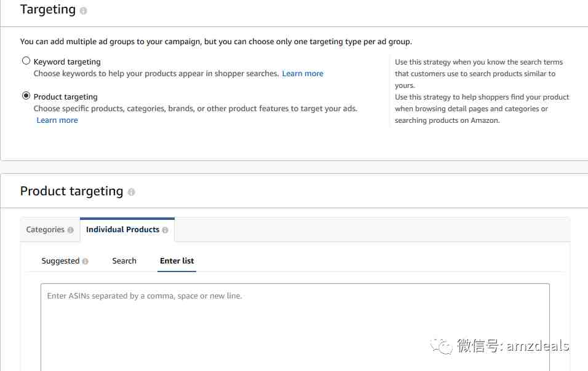Screen dimensions: 588x371
Task: Open the info icon on the Categories tab
Action: (70, 230)
